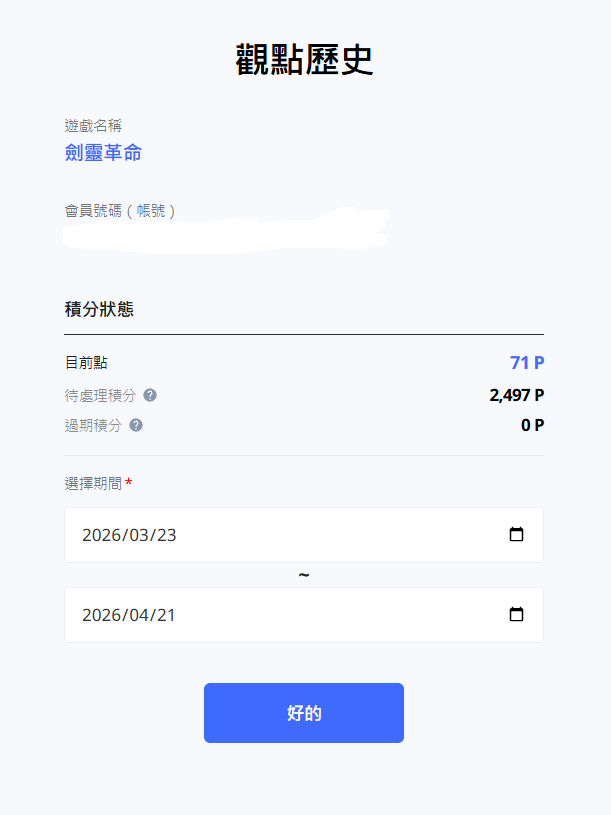Click the 會員號碼（帳號）label
611x815 pixels.
[x=120, y=211]
